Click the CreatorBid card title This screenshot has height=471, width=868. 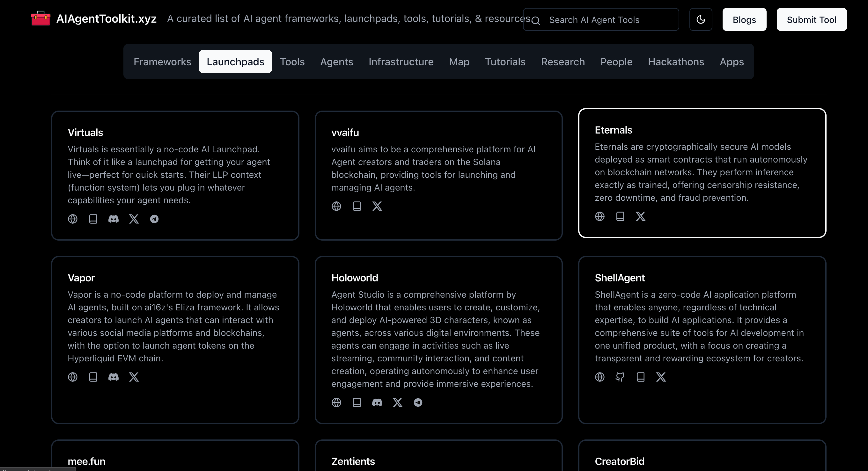tap(619, 461)
